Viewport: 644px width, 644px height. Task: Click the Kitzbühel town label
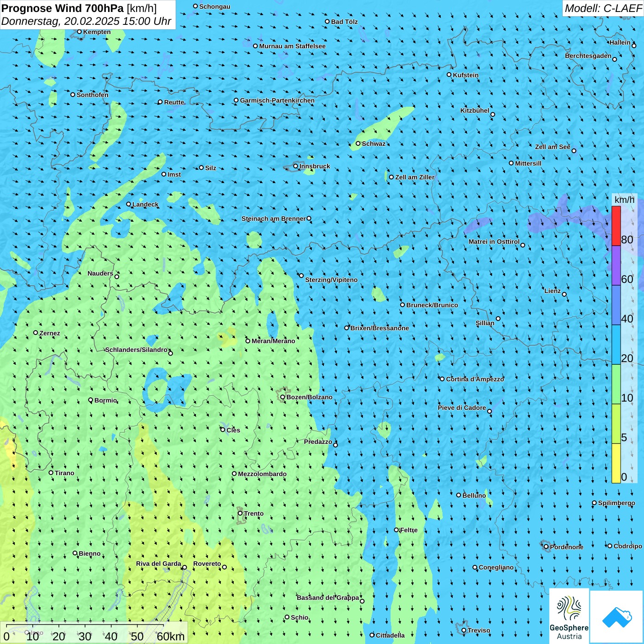click(475, 110)
